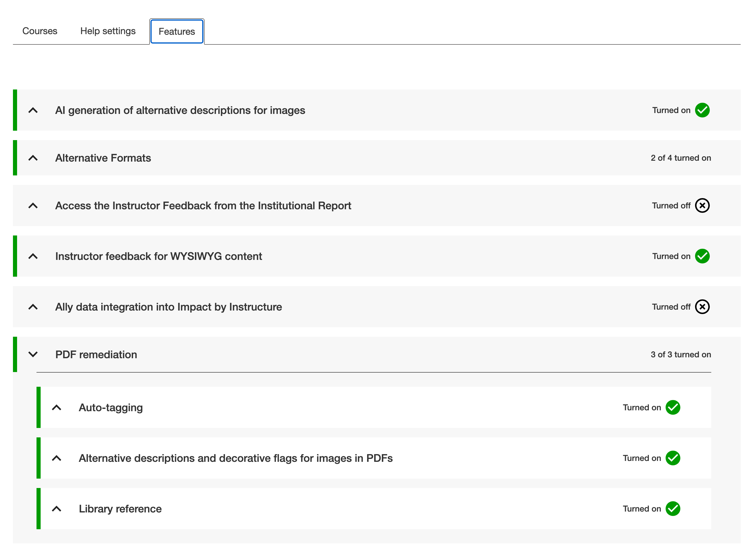Click the X icon for Instructor Feedback Institutional Report
Screen dimensions: 756x551
[x=702, y=205]
